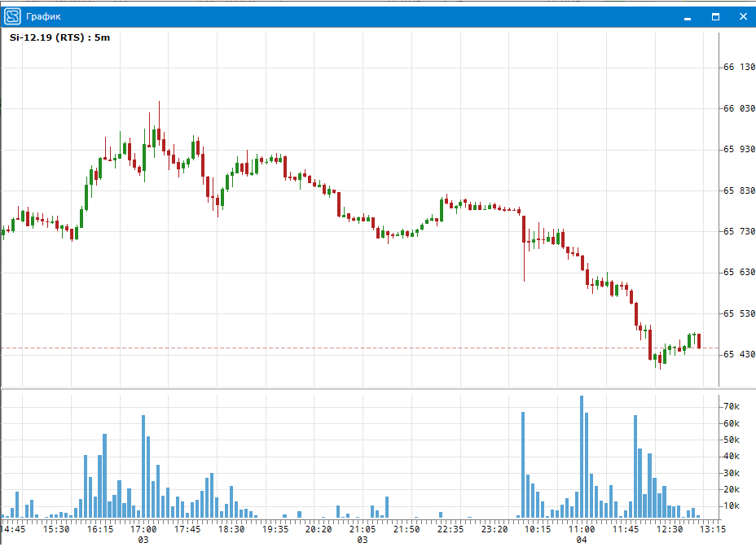756x547 pixels.
Task: Click the 65 730 price axis label
Action: pos(739,231)
